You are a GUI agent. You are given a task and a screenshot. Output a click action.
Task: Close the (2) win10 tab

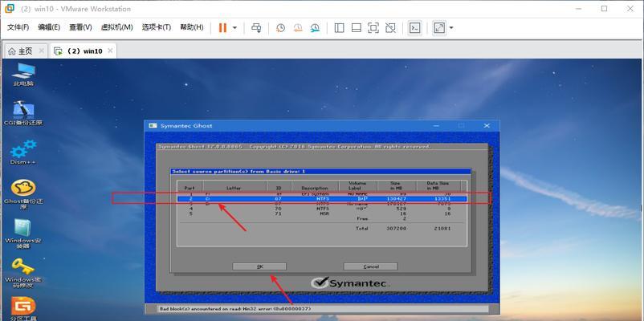point(110,51)
